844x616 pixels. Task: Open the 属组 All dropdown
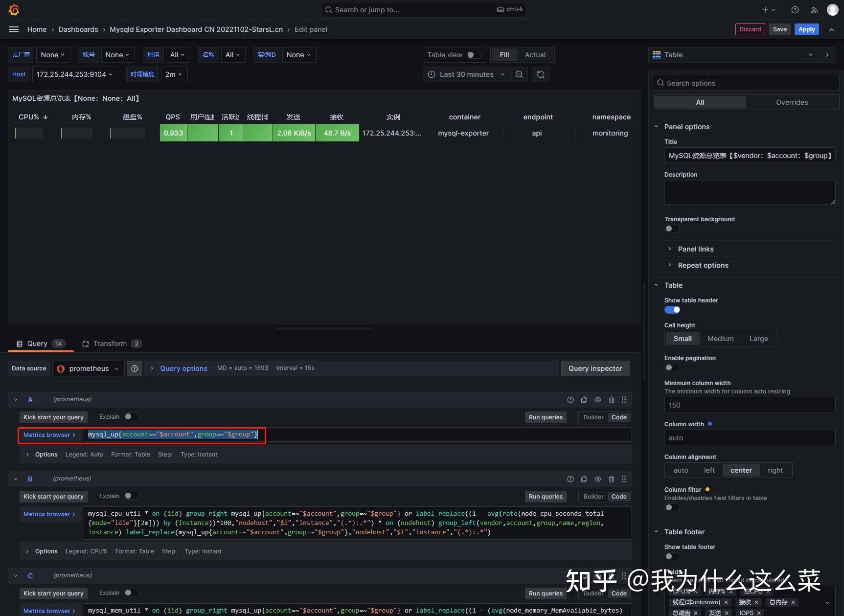coord(177,55)
